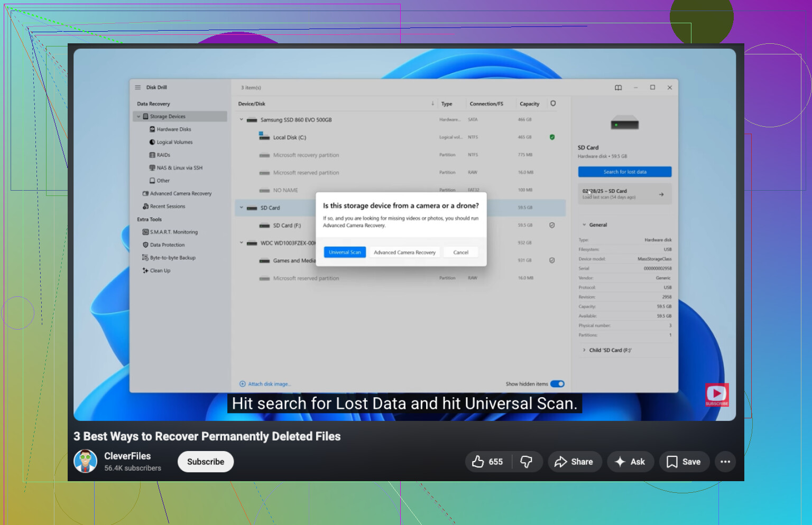
Task: Sort by the Connection/FS column header
Action: click(x=486, y=104)
